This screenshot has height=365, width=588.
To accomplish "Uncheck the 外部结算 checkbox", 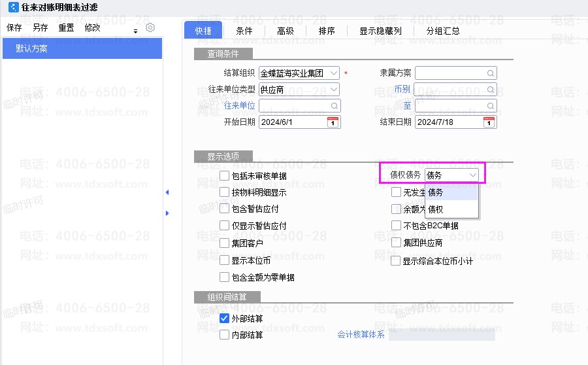I will point(225,319).
